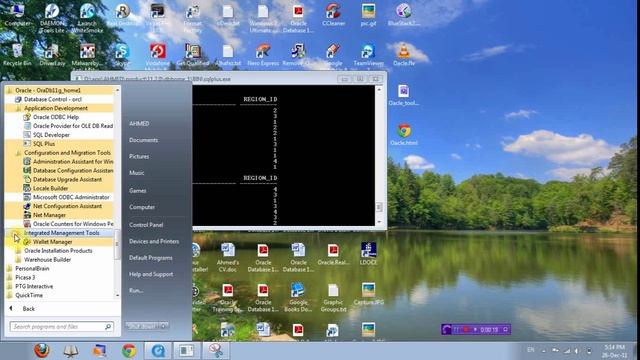Image resolution: width=640 pixels, height=360 pixels.
Task: Open Documents from the Start menu
Action: point(143,140)
